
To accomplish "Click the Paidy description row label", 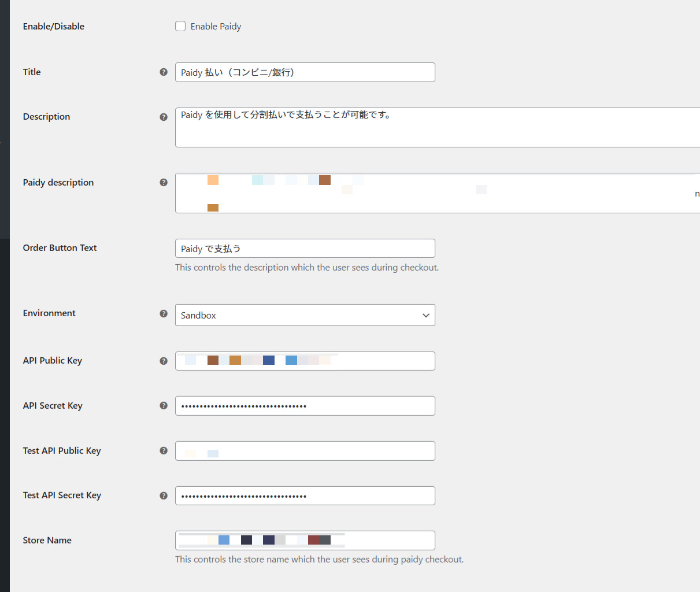I will tap(58, 183).
